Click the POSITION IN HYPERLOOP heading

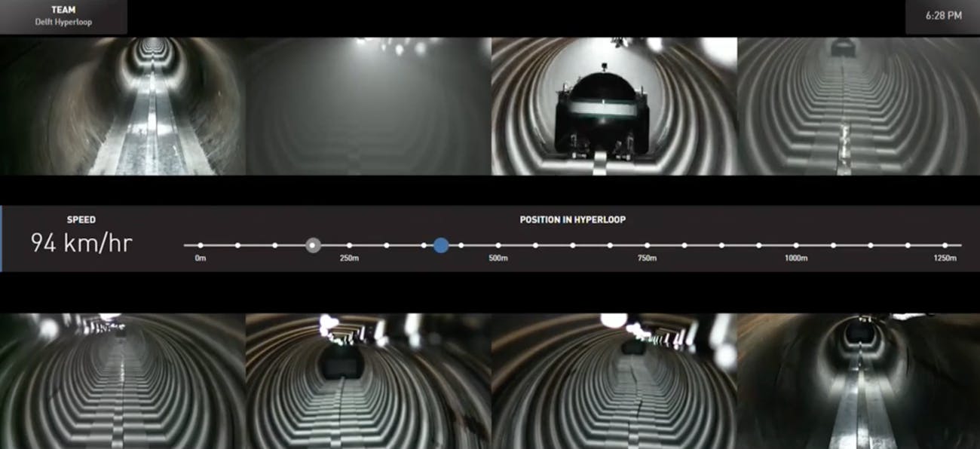click(572, 220)
